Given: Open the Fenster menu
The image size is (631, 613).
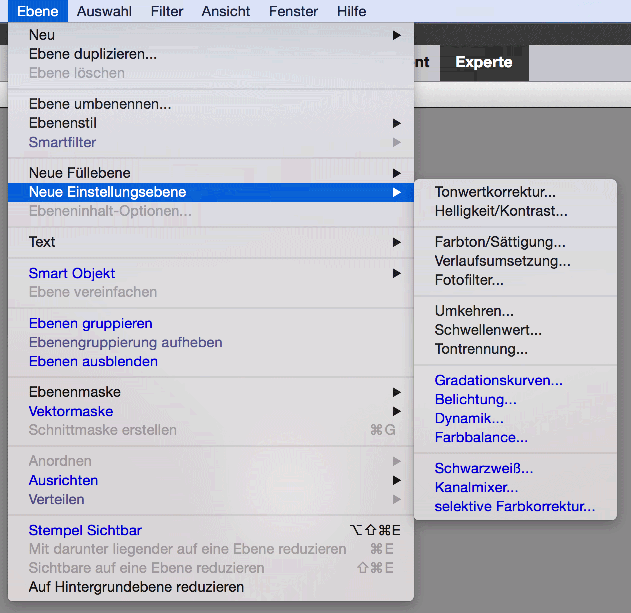Looking at the screenshot, I should tap(293, 12).
